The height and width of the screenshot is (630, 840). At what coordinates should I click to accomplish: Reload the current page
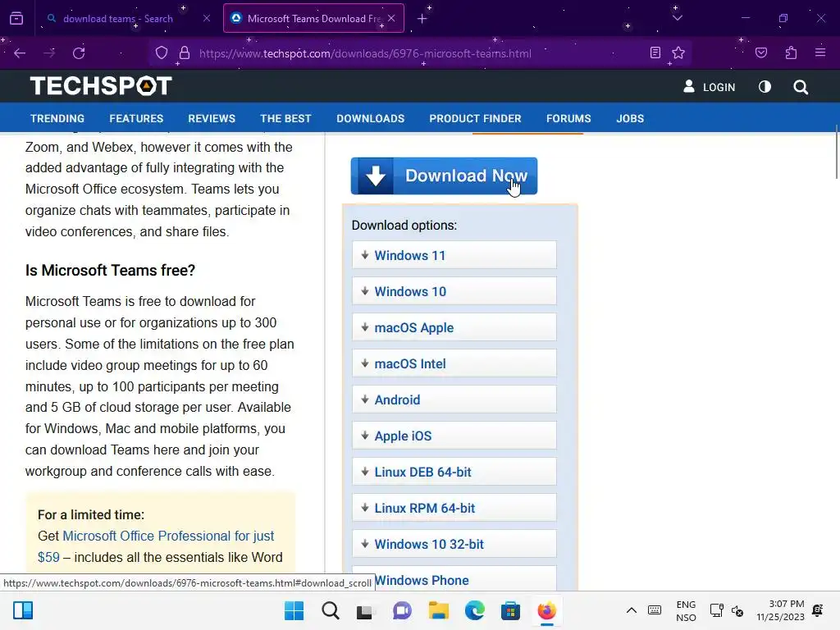point(79,53)
